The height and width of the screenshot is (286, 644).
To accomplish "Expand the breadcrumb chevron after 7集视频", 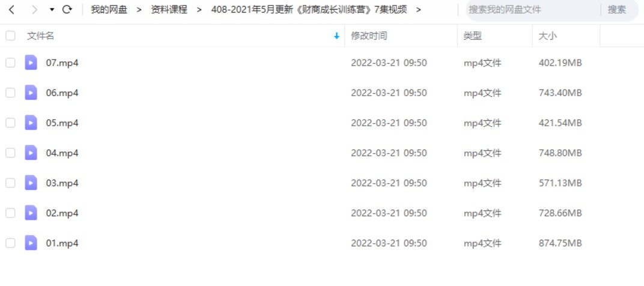I will click(x=419, y=10).
